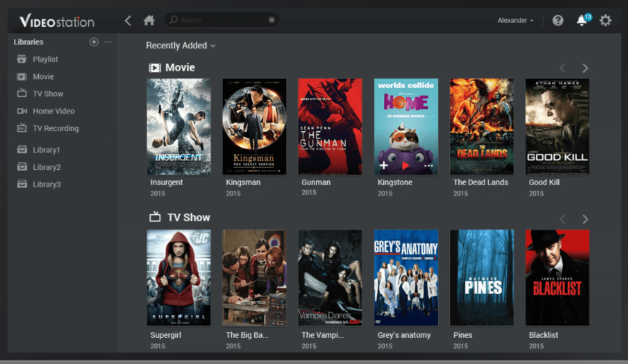This screenshot has width=628, height=364.
Task: Open Libraries more options ellipsis
Action: [x=108, y=42]
